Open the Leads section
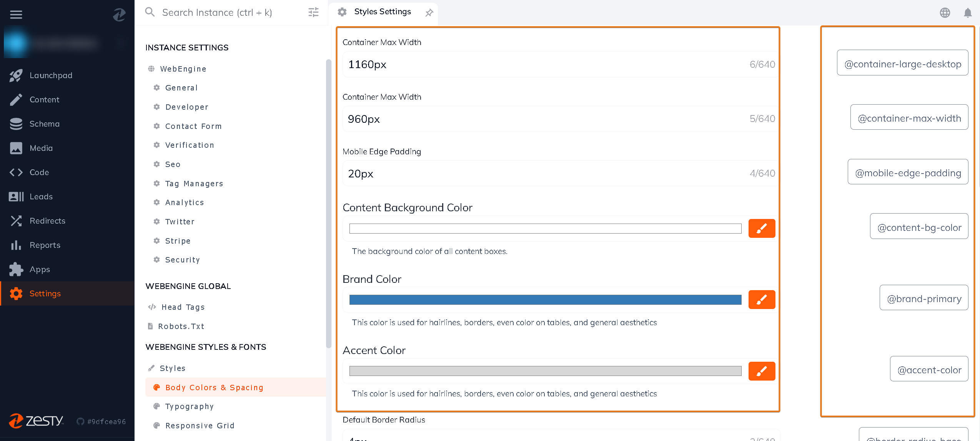Image resolution: width=980 pixels, height=441 pixels. 40,196
